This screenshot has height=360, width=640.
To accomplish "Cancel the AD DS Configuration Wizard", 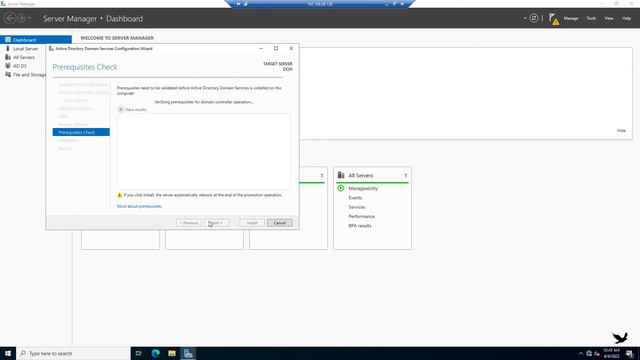I will click(x=280, y=223).
